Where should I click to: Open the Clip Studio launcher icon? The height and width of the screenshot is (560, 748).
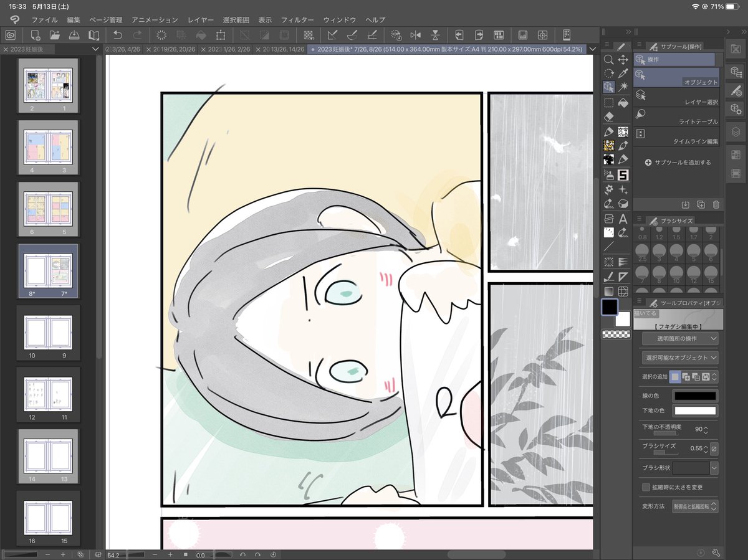[x=11, y=35]
